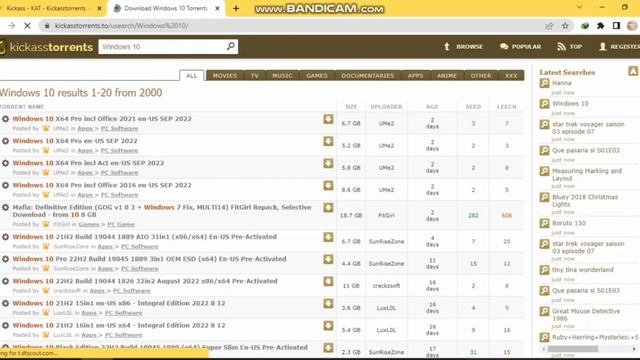Bookmark this page with the star icon
640x360 pixels.
(x=565, y=26)
